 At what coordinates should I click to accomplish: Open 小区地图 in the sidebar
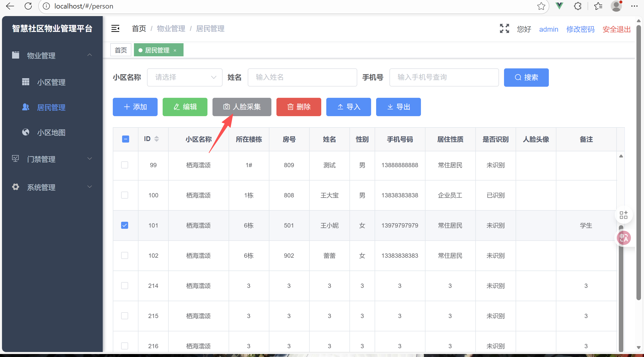(x=51, y=132)
